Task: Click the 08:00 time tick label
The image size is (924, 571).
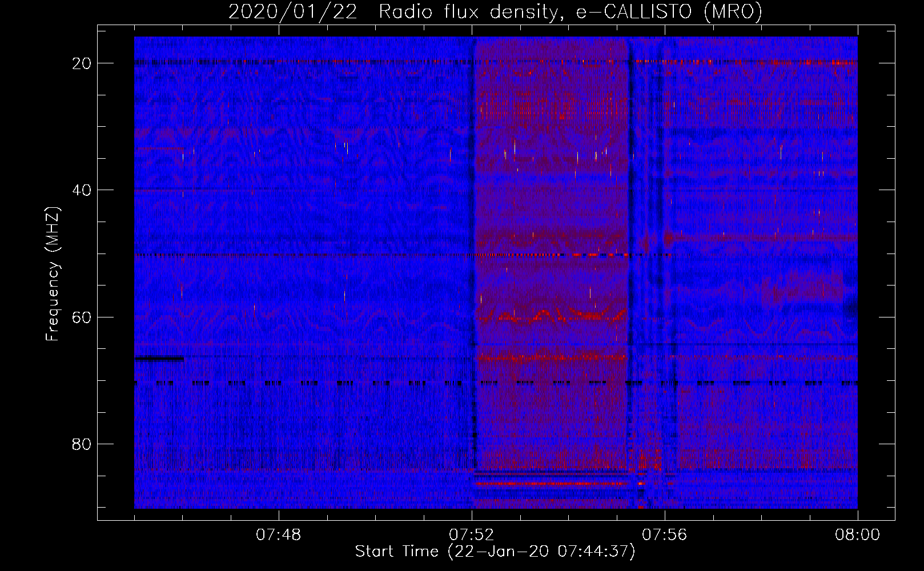Action: point(858,535)
